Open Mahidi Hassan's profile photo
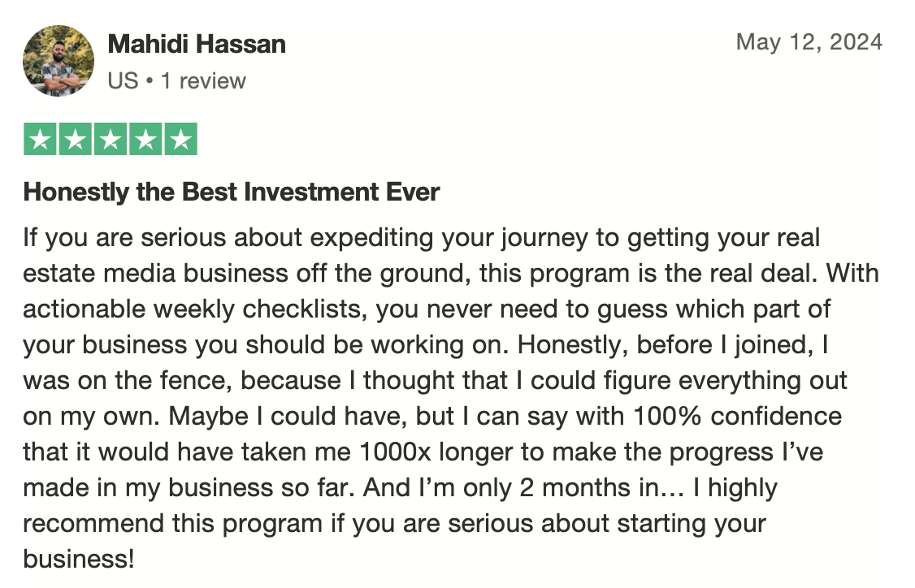915x588 pixels. (x=59, y=61)
